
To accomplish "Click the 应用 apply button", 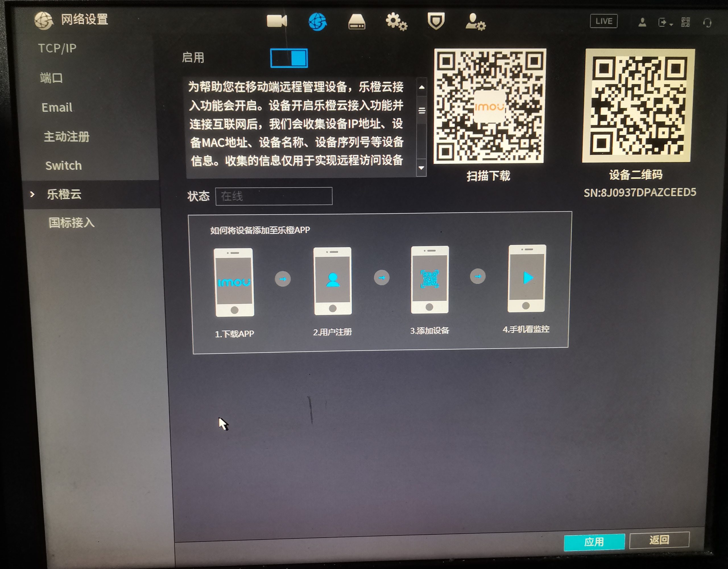I will (x=594, y=542).
